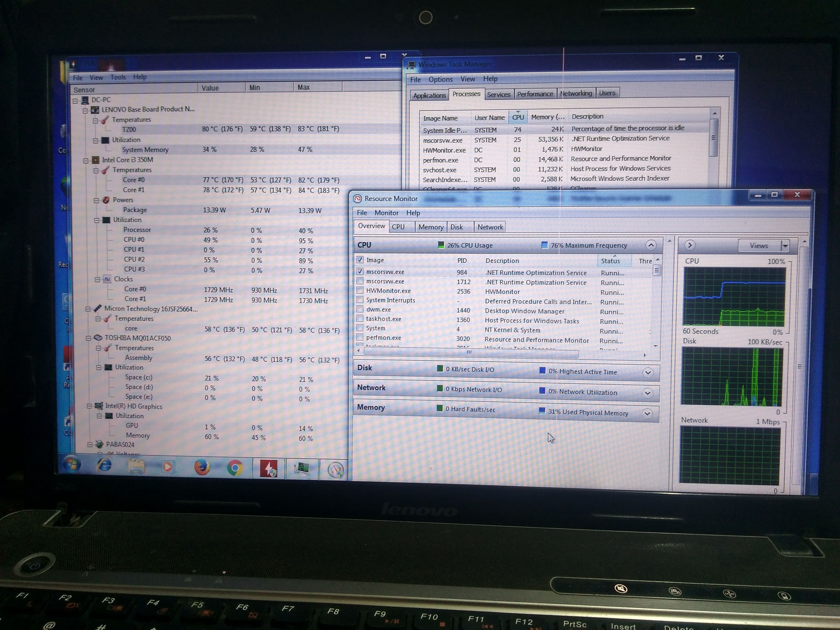Check mscorsvw.exe PID 1712 checkbox

[x=360, y=281]
